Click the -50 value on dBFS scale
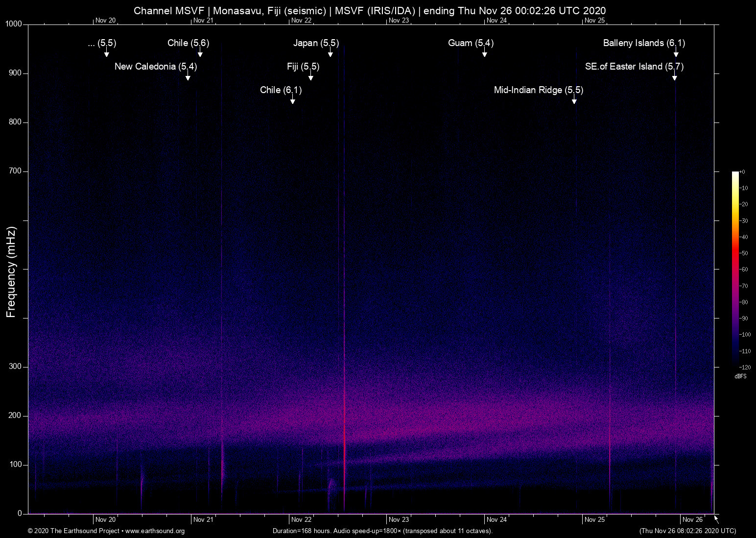Image resolution: width=756 pixels, height=538 pixels. tap(744, 253)
